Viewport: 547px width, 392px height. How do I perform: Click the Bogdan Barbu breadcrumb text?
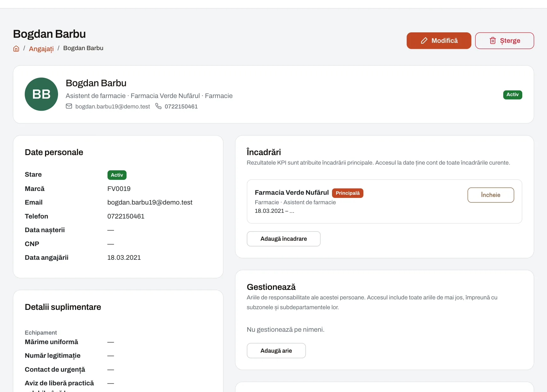pyautogui.click(x=83, y=48)
